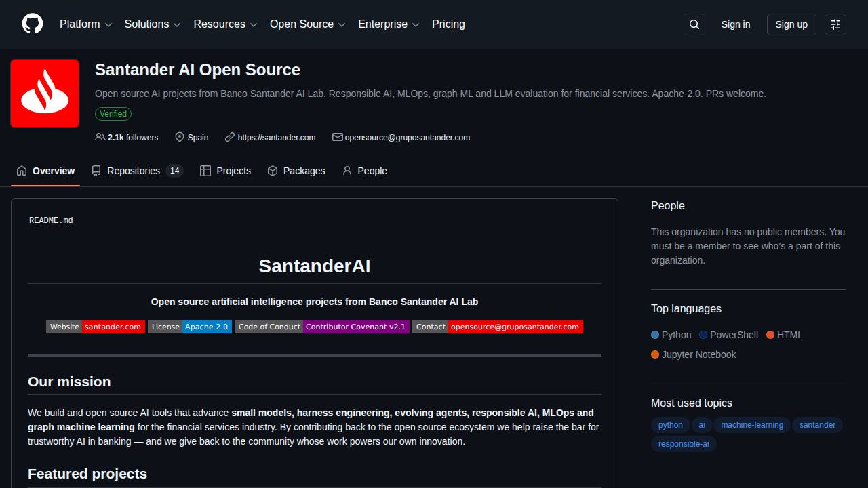Click the Santander flame organization avatar

pyautogui.click(x=45, y=94)
